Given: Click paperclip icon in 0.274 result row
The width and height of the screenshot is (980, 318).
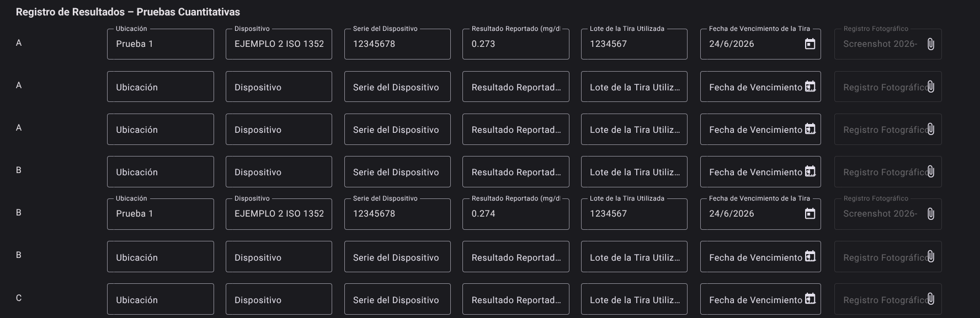Looking at the screenshot, I should pos(930,214).
